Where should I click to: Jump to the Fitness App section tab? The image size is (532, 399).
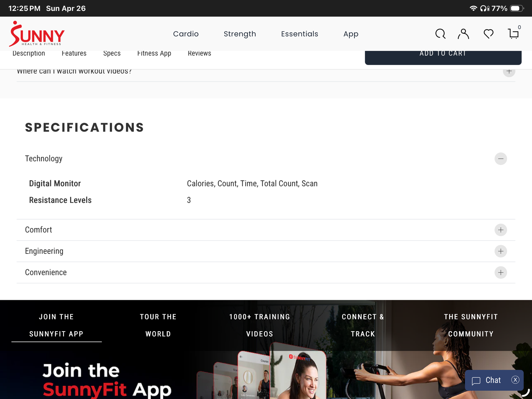click(154, 54)
